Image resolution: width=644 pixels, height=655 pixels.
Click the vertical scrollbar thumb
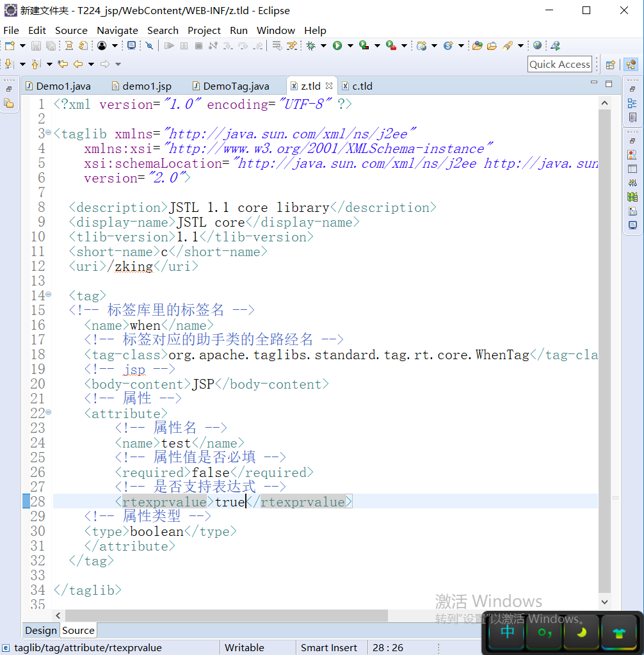point(604,352)
